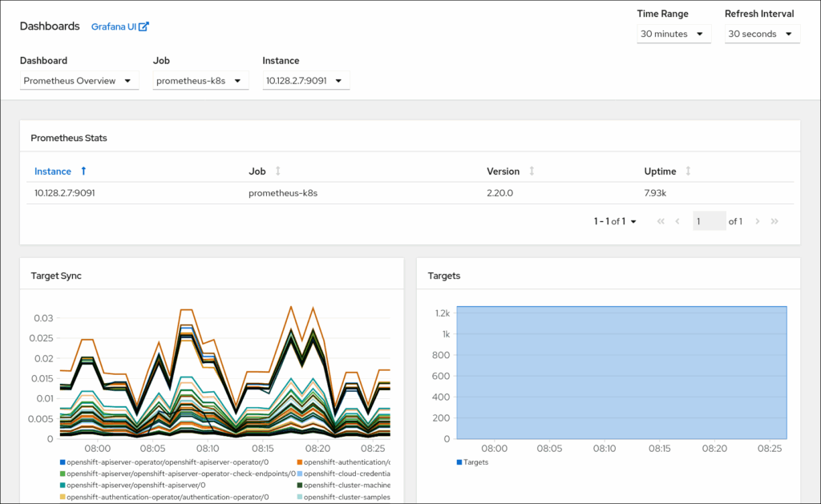Click the page number input field
Screen dimensions: 821x504
click(x=708, y=222)
